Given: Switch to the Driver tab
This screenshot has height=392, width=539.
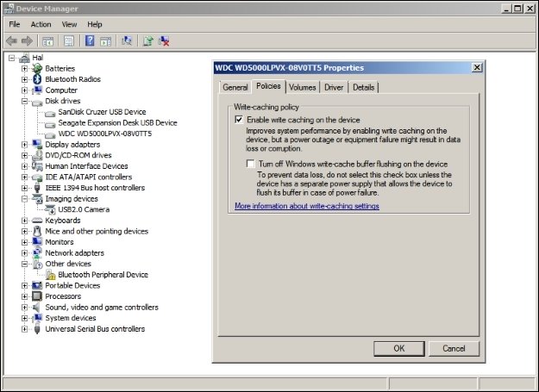Looking at the screenshot, I should (x=334, y=87).
